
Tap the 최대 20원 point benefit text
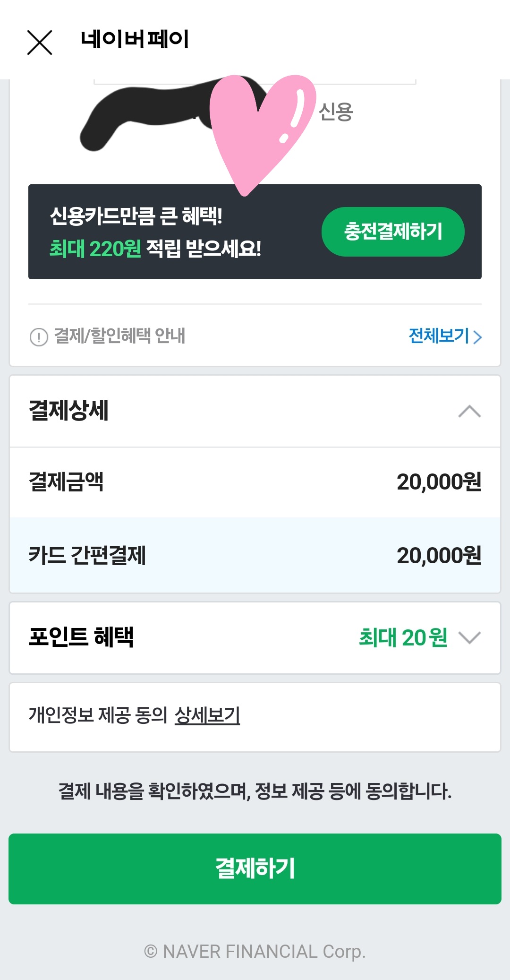(x=403, y=637)
